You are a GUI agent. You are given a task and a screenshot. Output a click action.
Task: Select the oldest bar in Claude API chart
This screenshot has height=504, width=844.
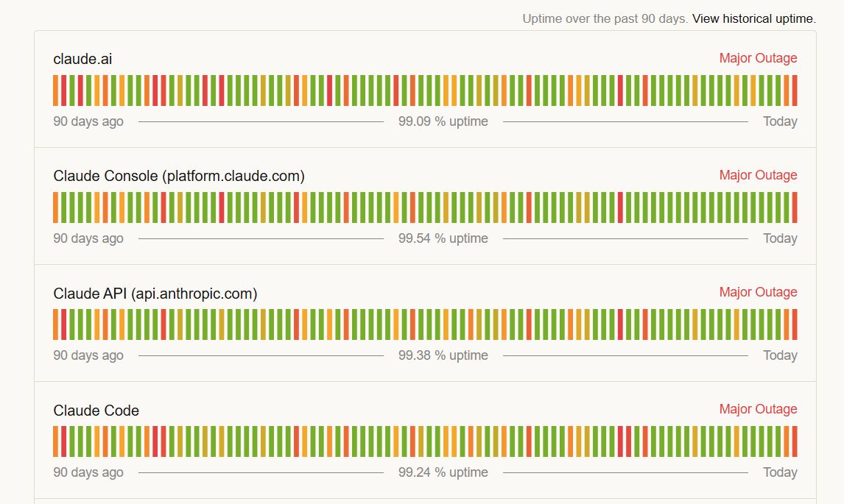tap(55, 324)
